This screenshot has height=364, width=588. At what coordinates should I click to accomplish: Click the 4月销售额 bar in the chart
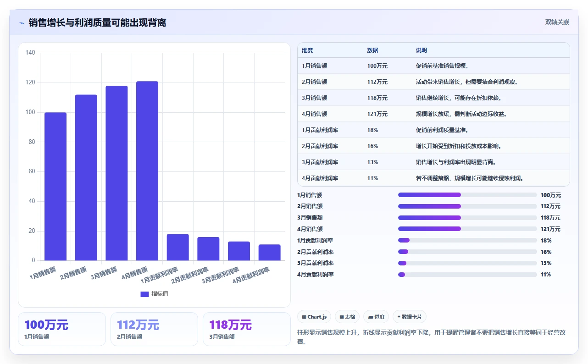point(147,171)
